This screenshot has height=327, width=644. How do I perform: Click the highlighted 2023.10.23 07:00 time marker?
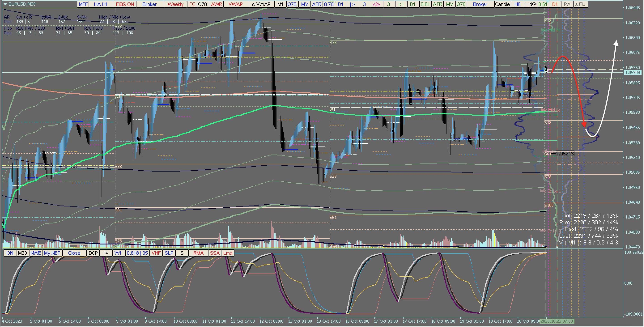tap(557, 321)
